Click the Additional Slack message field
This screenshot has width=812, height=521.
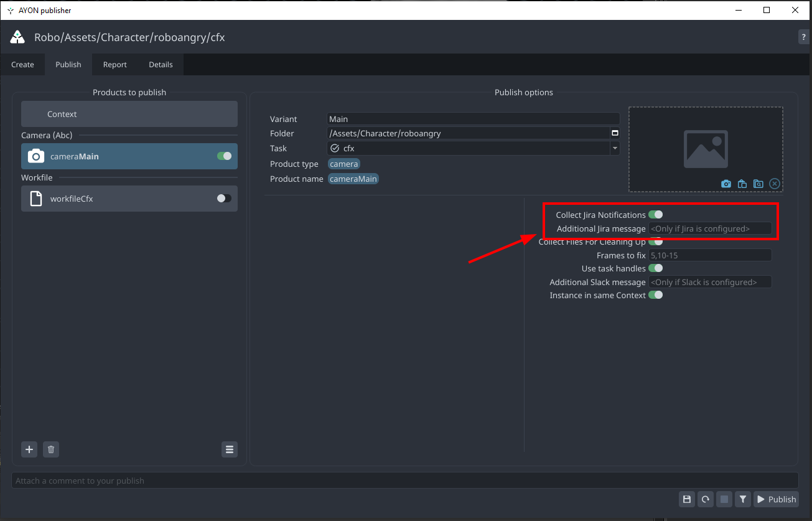coord(710,282)
